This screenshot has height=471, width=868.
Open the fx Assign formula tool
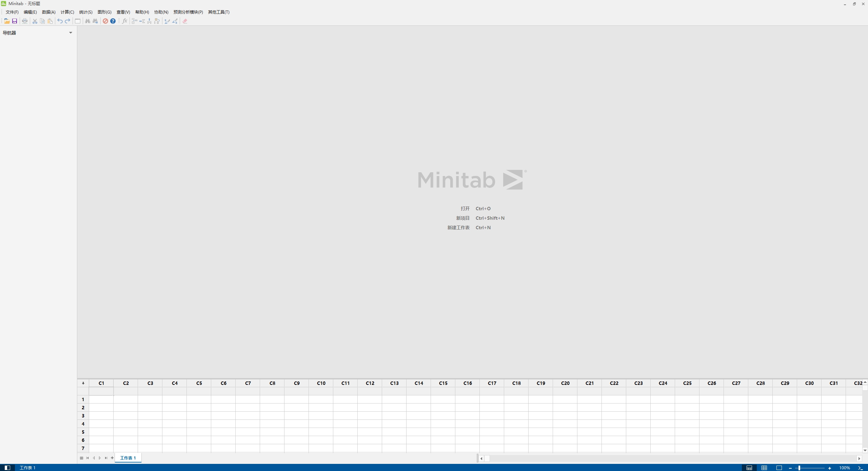point(125,21)
